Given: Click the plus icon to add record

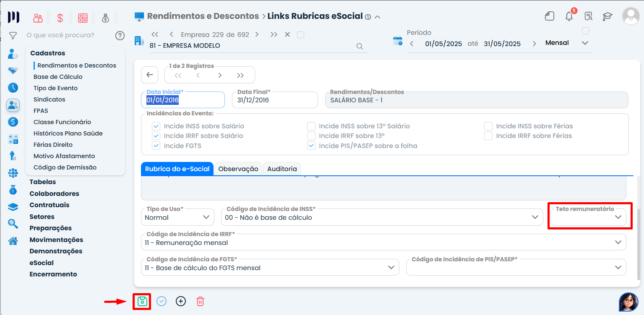Looking at the screenshot, I should click(181, 301).
